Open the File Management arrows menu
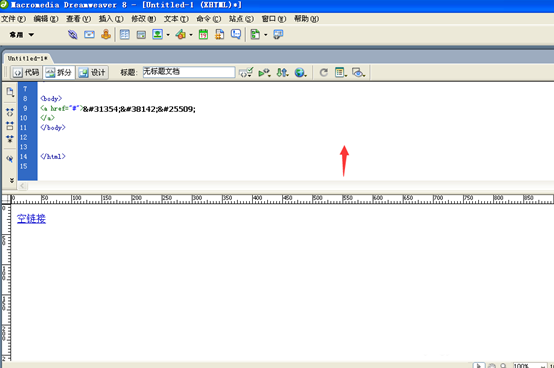The width and height of the screenshot is (554, 368). (282, 72)
